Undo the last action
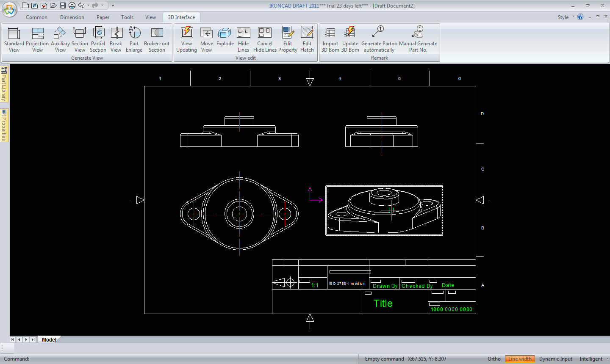The width and height of the screenshot is (610, 364). (x=81, y=6)
